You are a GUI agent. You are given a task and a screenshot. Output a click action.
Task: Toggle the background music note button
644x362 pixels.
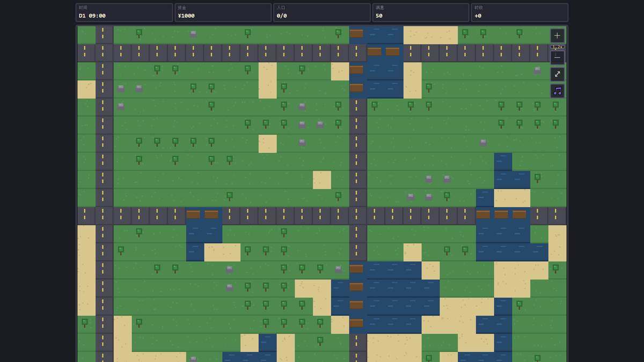coord(557,91)
